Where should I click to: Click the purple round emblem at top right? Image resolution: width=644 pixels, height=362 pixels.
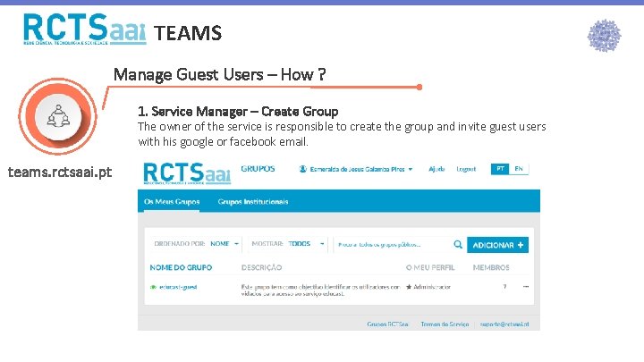(604, 36)
